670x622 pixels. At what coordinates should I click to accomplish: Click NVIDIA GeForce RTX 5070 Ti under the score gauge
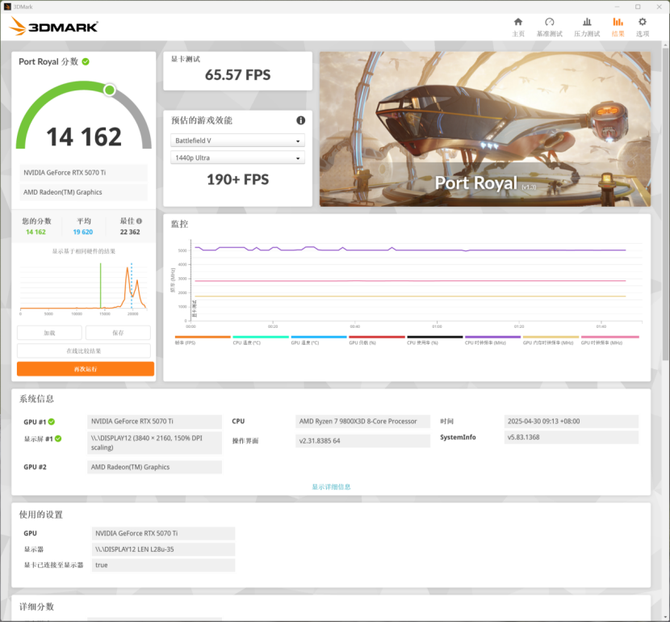[83, 173]
